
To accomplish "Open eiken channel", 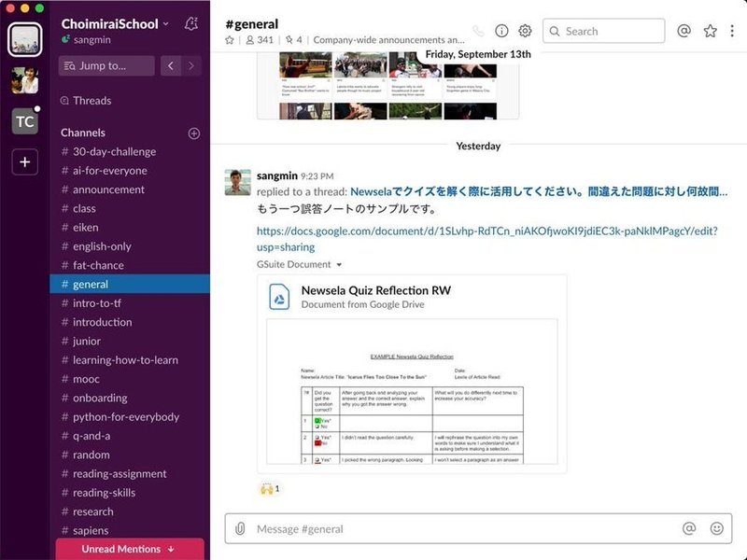I will [x=130, y=228].
